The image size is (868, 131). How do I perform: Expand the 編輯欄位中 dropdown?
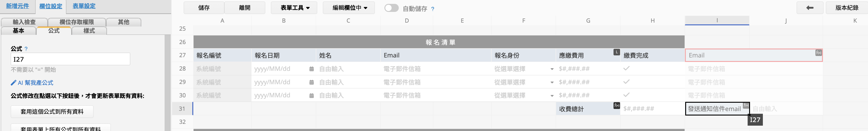349,8
